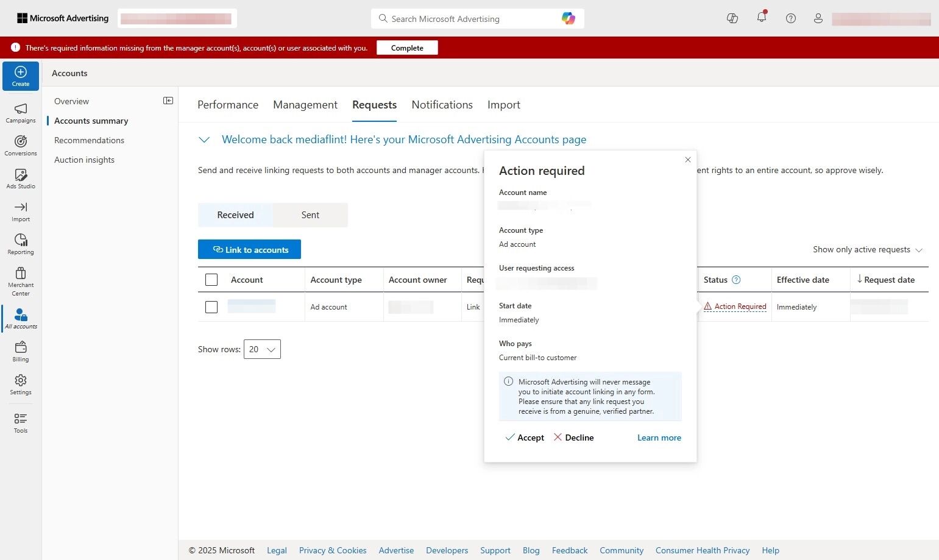Screen dimensions: 939x560
Task: Click Link to accounts button
Action: [249, 249]
